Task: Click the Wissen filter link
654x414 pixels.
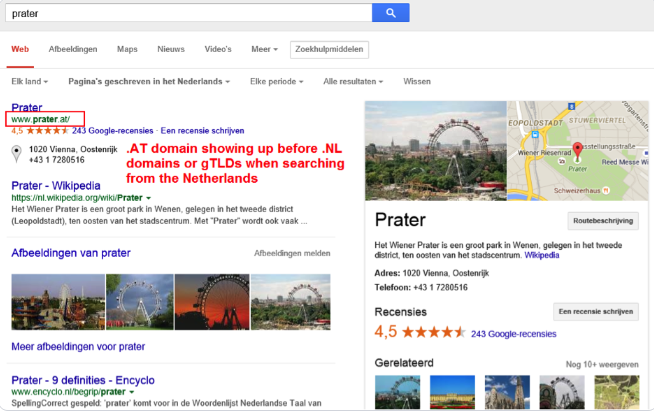Action: pyautogui.click(x=417, y=82)
